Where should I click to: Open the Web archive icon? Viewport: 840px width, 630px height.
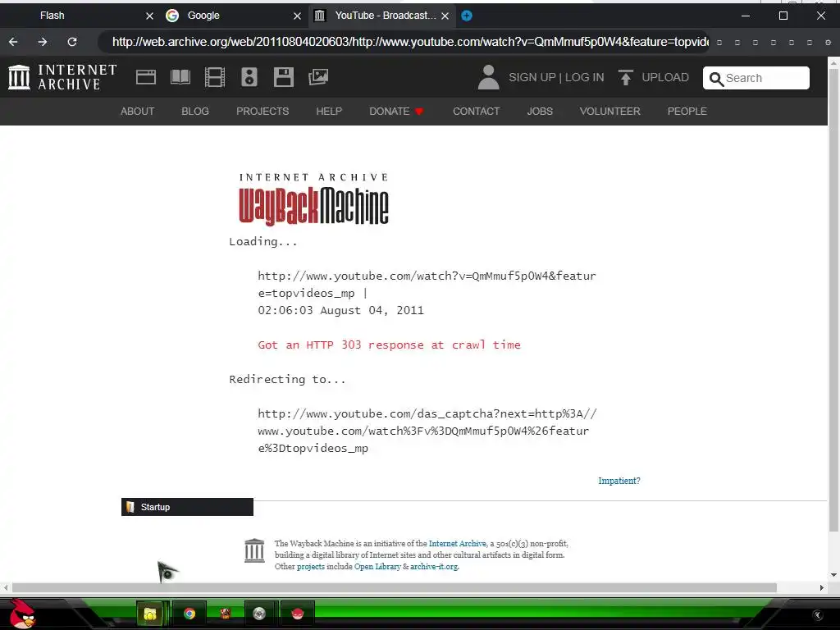(146, 77)
